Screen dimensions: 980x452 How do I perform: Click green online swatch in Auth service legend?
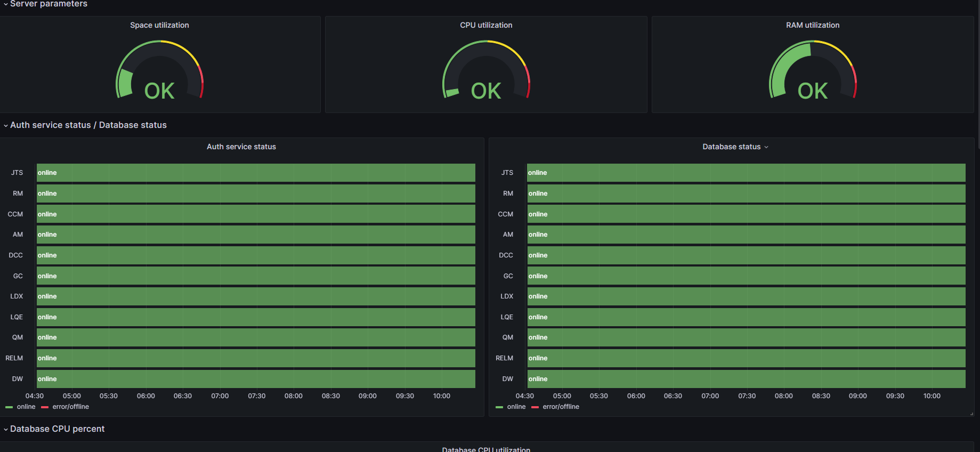point(9,407)
